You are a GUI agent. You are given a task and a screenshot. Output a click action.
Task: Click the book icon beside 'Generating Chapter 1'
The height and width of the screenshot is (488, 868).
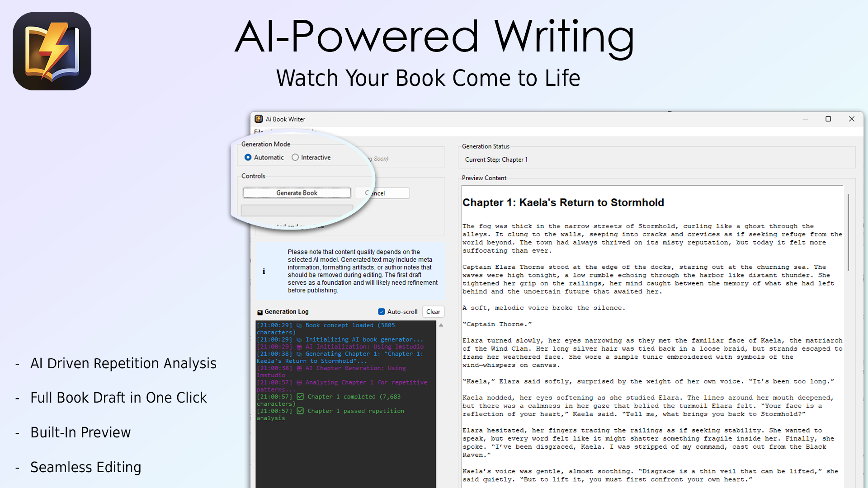click(300, 354)
